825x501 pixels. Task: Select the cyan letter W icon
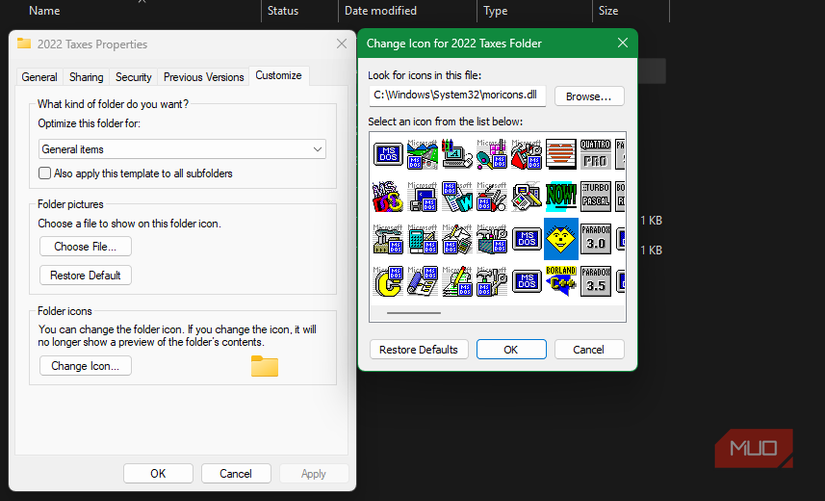457,197
